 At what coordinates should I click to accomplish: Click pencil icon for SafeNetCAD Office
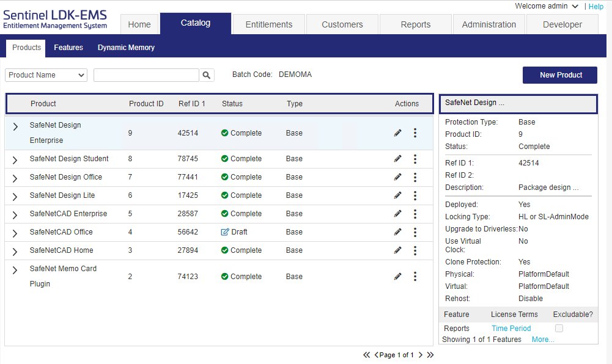click(x=398, y=232)
